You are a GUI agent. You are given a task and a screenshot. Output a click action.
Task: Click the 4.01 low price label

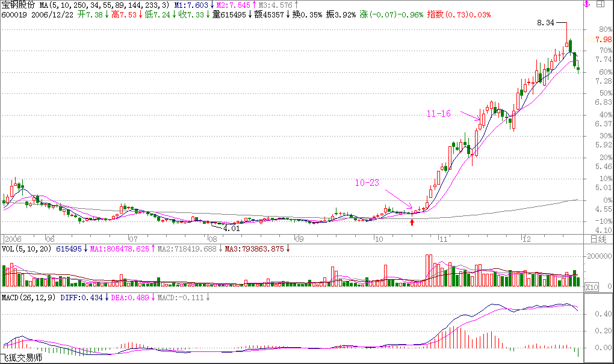click(232, 229)
